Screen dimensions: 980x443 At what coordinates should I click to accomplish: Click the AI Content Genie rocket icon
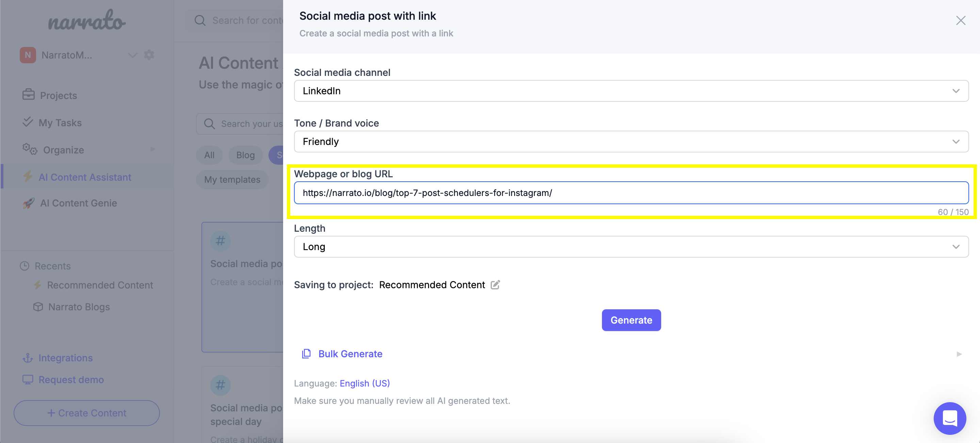29,203
